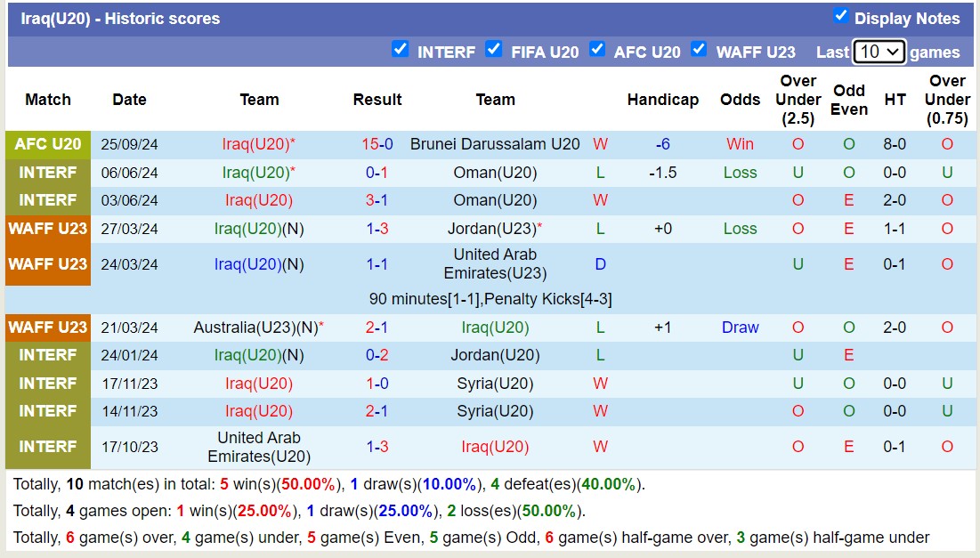This screenshot has width=980, height=558.
Task: Open Australia(U23)(N) team link
Action: (x=258, y=328)
